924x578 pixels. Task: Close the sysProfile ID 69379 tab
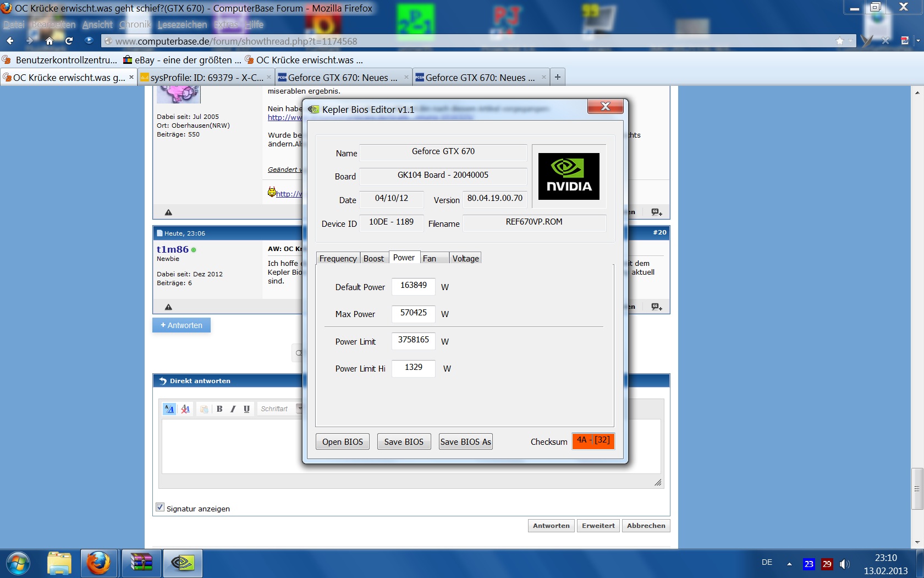tap(269, 77)
